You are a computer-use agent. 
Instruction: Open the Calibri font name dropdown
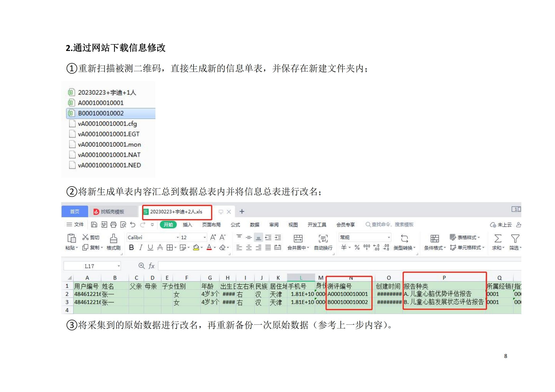(x=178, y=237)
